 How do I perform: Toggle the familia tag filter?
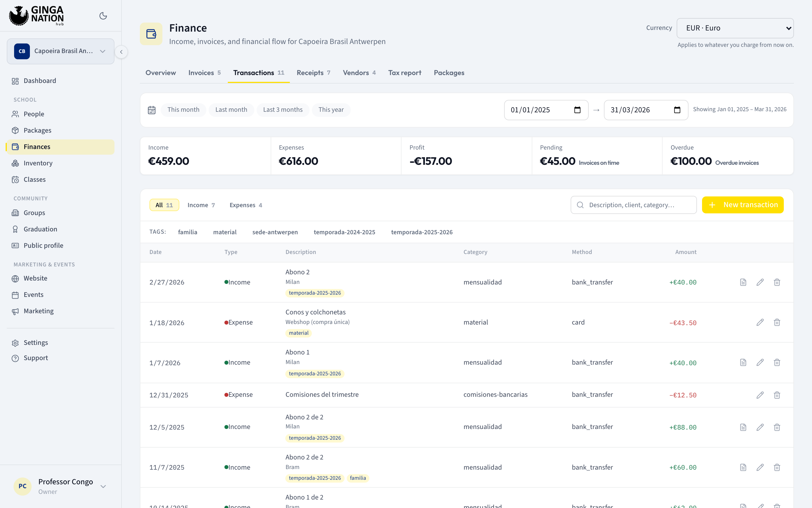pyautogui.click(x=187, y=232)
